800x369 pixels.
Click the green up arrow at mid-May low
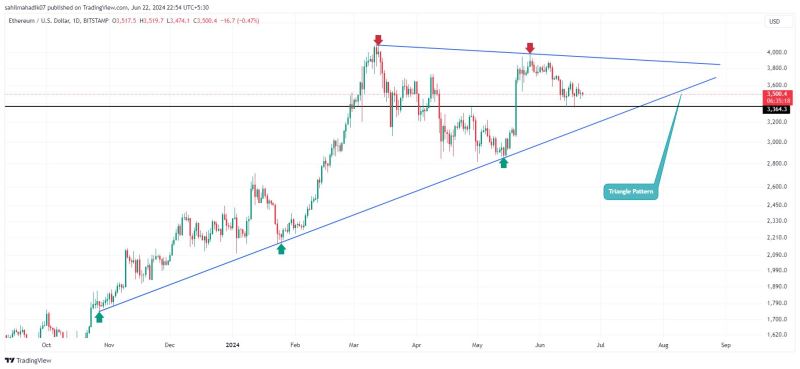[504, 162]
